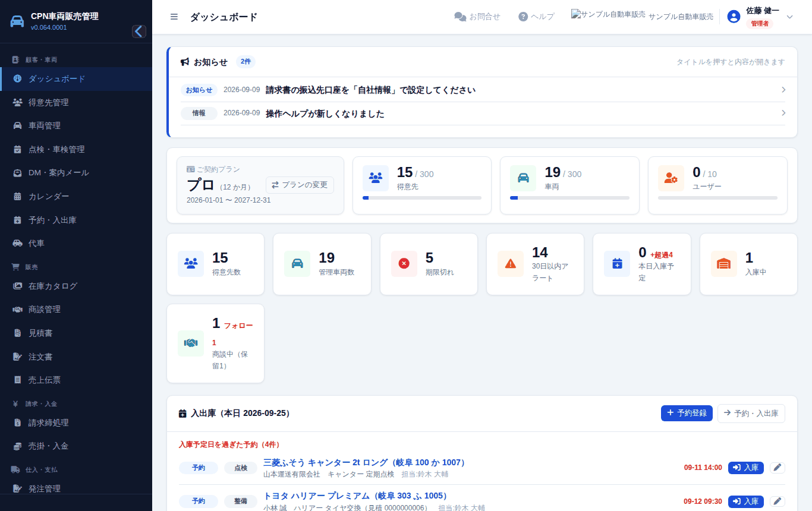The width and height of the screenshot is (812, 511).
Task: Open ダッシュボード in the sidebar
Action: point(76,78)
